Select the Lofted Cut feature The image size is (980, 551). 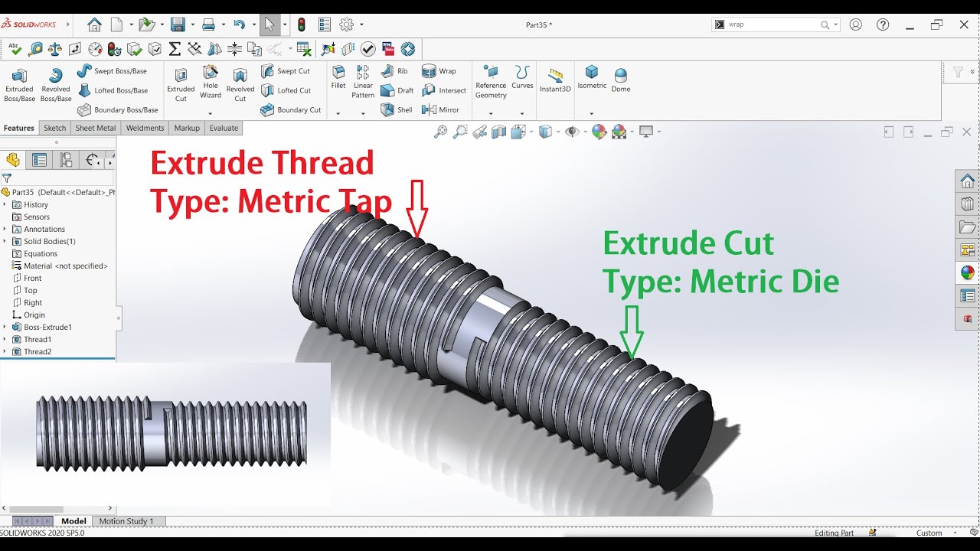pyautogui.click(x=286, y=90)
